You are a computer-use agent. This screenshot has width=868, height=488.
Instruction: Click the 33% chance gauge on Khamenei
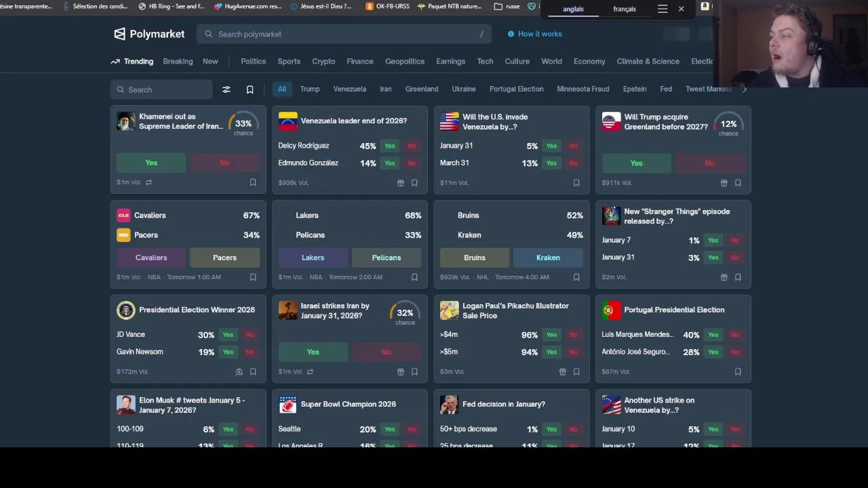coord(243,123)
